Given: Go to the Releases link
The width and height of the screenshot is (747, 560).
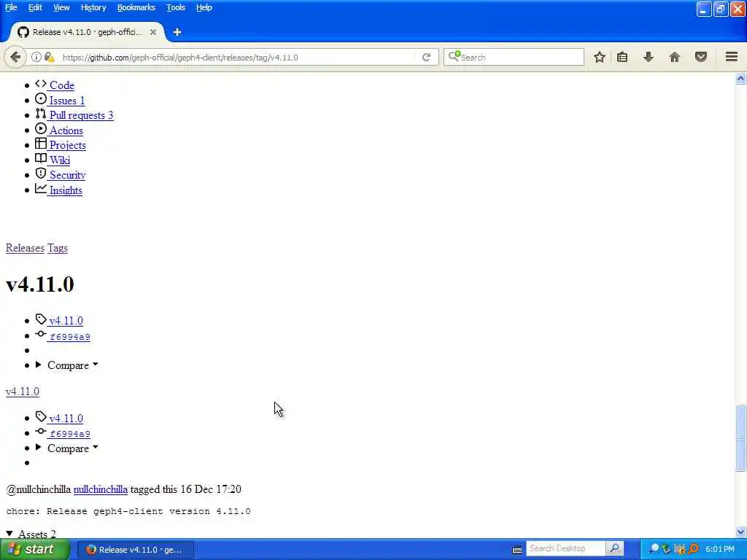Looking at the screenshot, I should 25,248.
